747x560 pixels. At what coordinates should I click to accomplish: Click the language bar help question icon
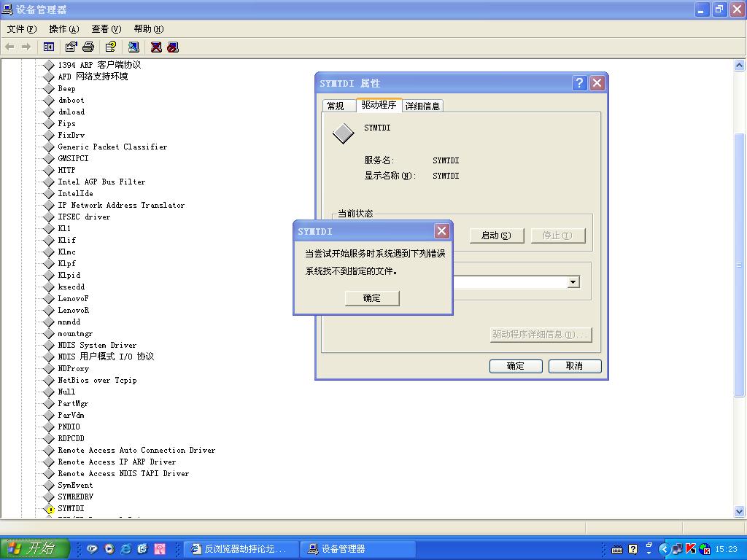pos(632,549)
